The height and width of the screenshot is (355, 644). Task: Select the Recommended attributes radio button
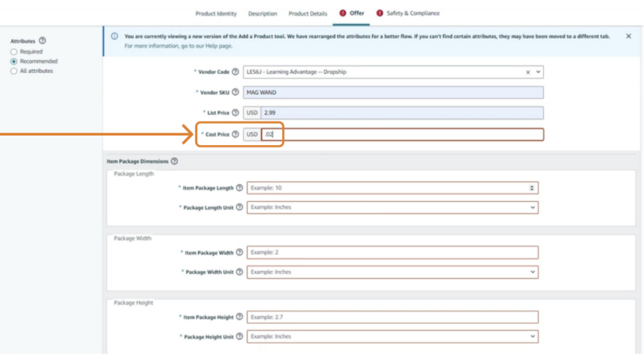14,61
